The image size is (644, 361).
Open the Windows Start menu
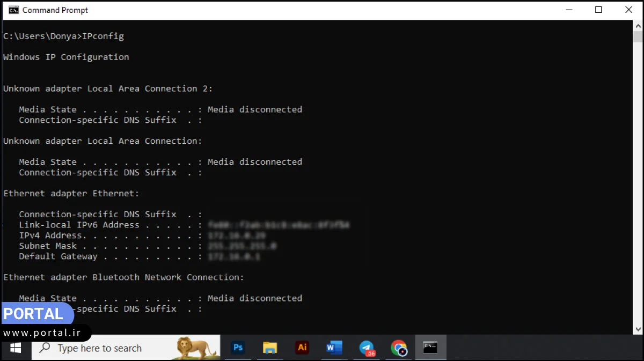pyautogui.click(x=16, y=348)
